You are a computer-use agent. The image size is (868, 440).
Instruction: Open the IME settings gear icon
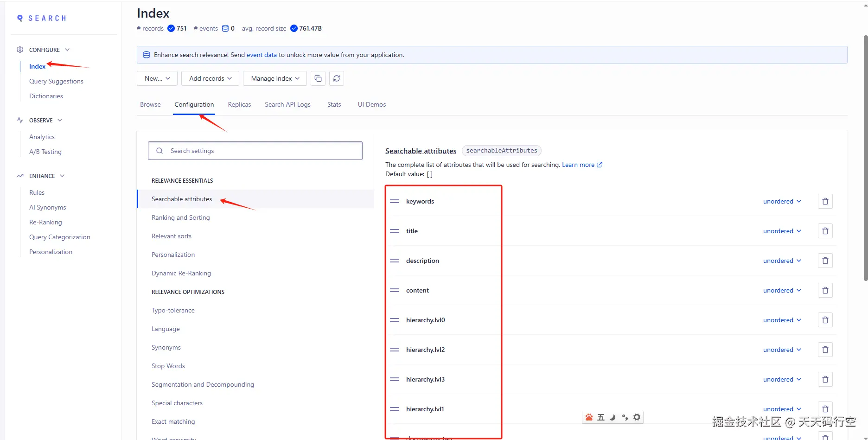coord(637,417)
